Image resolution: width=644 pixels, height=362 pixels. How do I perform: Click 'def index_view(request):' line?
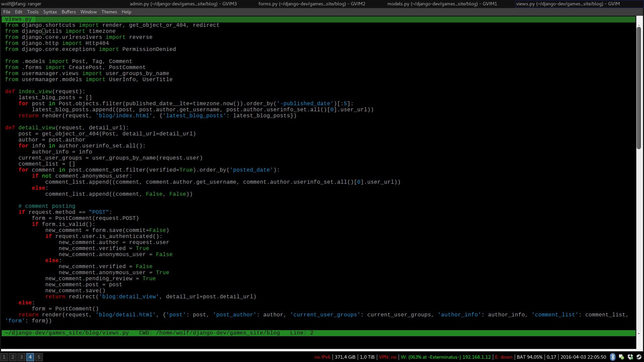45,92
